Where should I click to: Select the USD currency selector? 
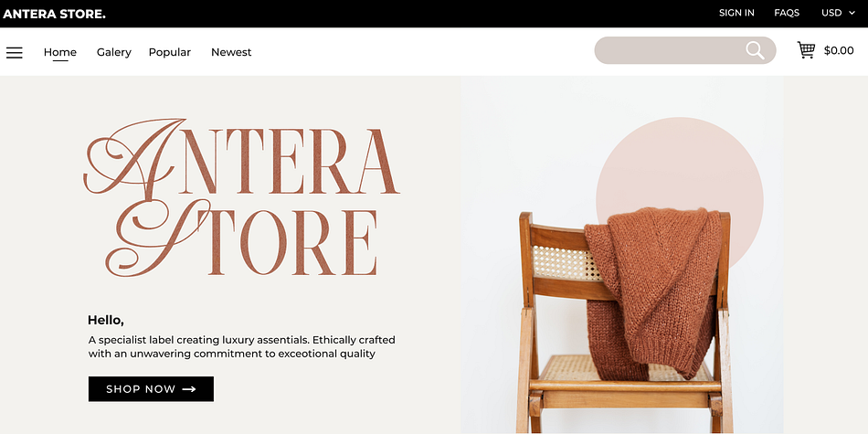(x=838, y=13)
